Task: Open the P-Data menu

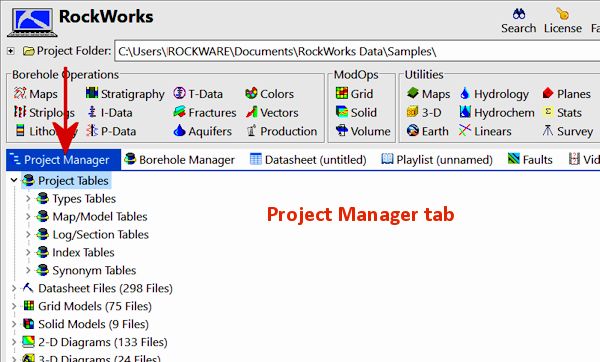Action: tap(111, 131)
